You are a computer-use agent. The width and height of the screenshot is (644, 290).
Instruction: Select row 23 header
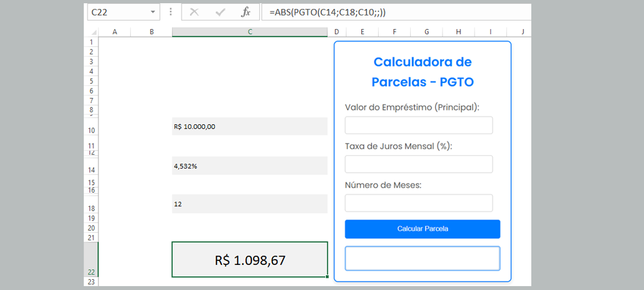[x=91, y=282]
